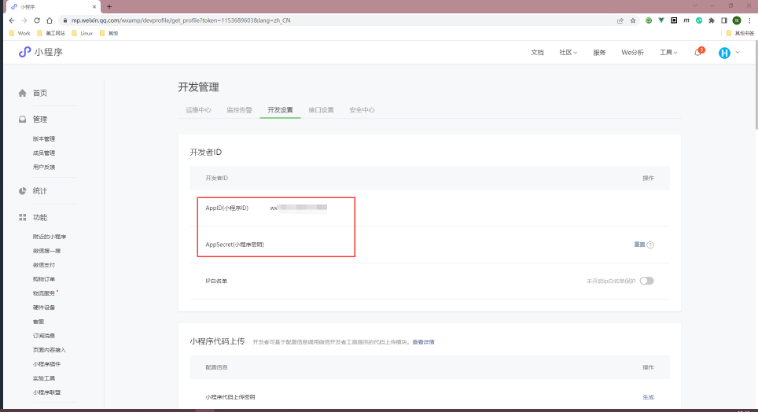Open 文档 in the top navigation
758x413 pixels.
(538, 52)
